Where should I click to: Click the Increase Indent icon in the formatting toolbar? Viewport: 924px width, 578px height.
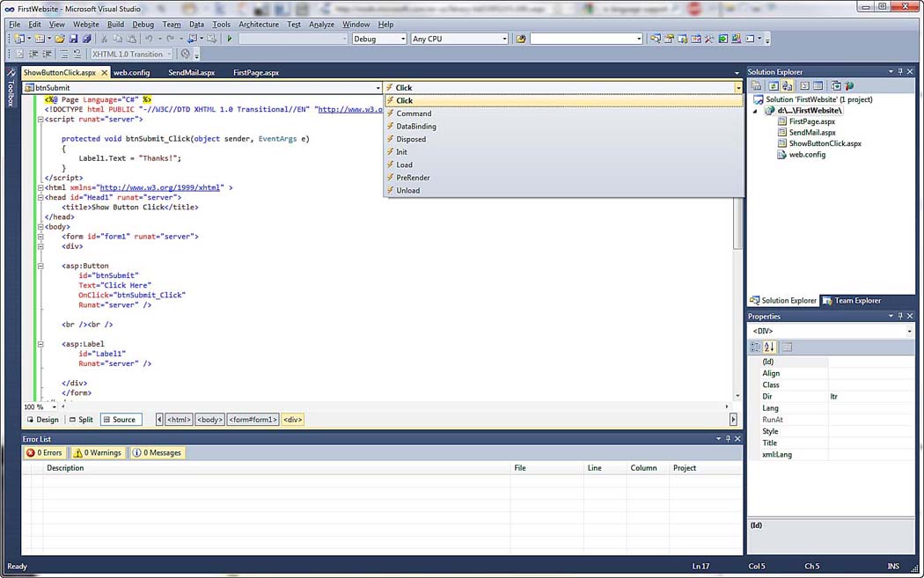47,55
